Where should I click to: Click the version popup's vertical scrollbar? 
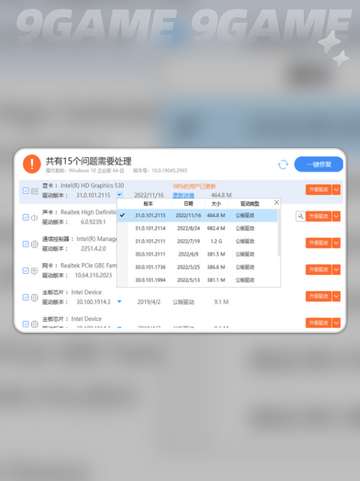click(279, 232)
